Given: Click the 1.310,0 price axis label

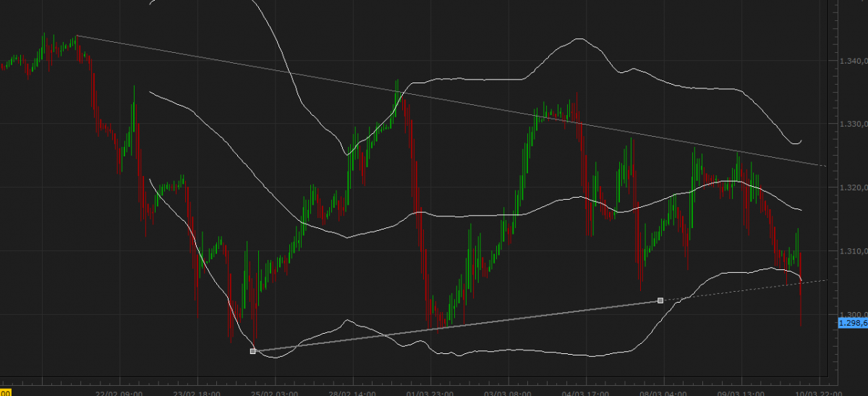Looking at the screenshot, I should pos(854,251).
